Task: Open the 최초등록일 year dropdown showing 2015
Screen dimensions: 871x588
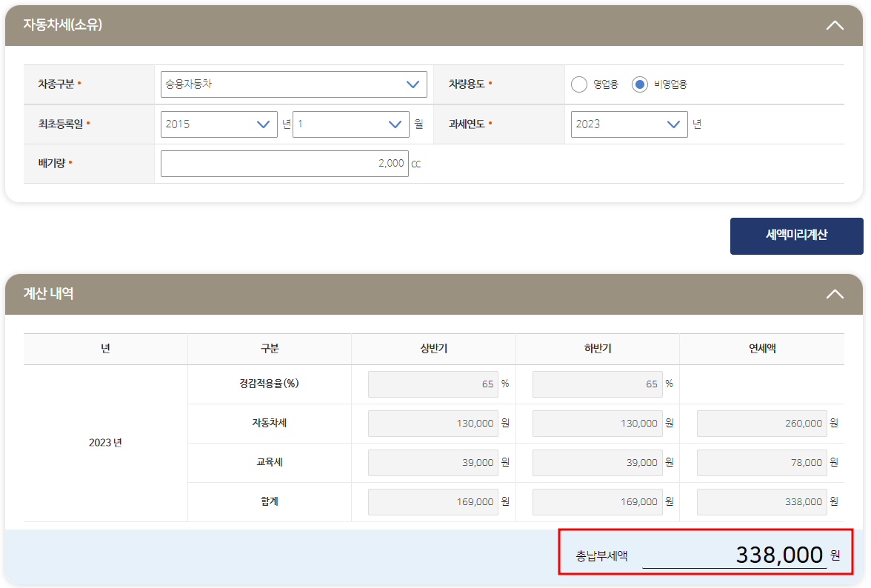Action: (218, 124)
